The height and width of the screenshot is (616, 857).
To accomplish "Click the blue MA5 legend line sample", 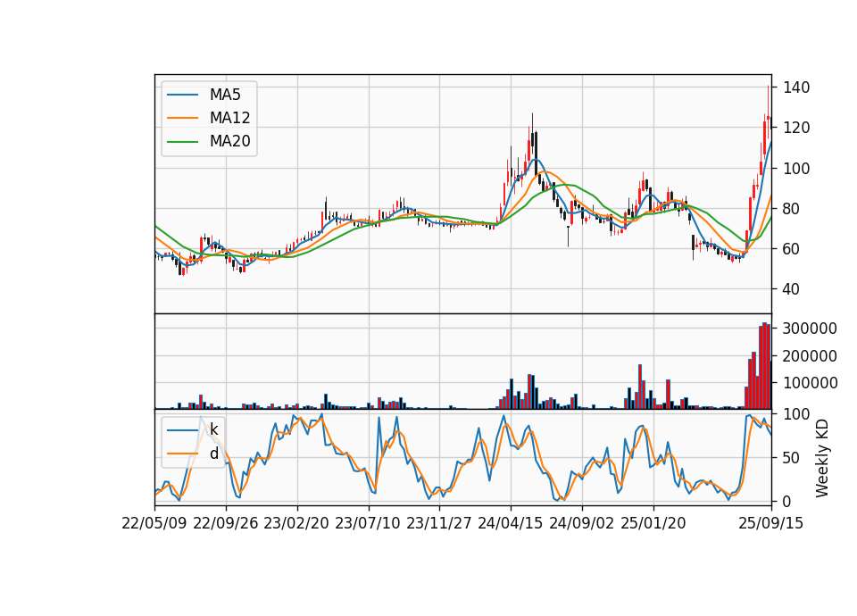I will [182, 96].
